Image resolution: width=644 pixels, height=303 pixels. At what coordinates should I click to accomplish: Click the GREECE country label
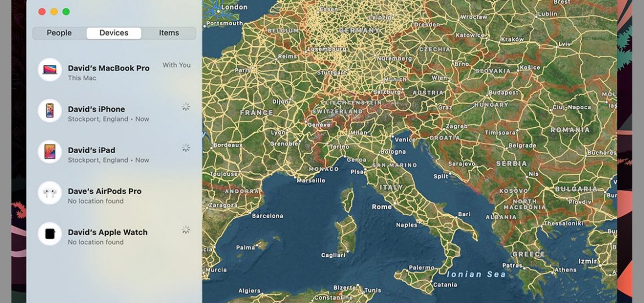point(528,255)
